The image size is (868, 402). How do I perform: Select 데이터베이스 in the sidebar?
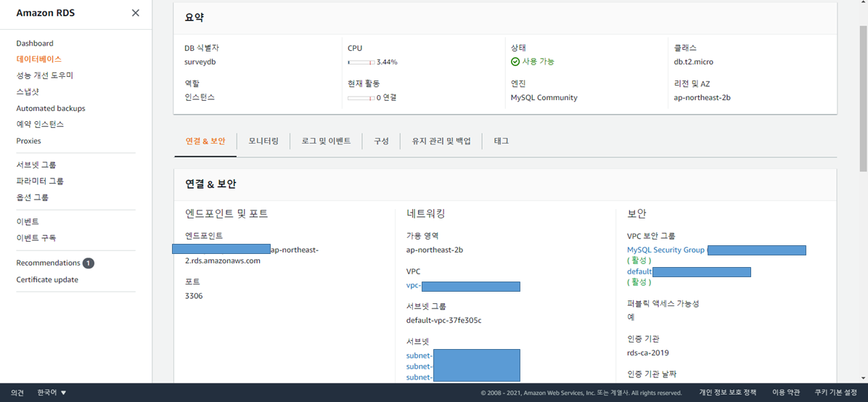click(38, 59)
